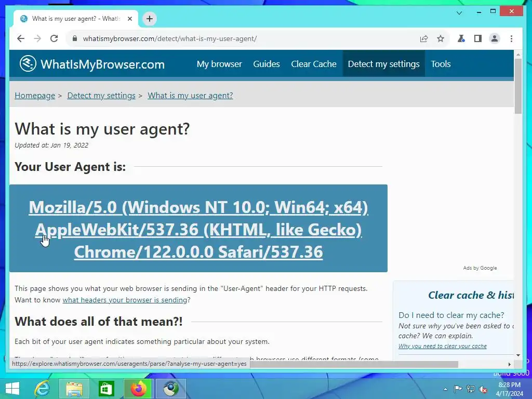This screenshot has height=399, width=532.
Task: Share this page icon in address bar
Action: (424, 38)
